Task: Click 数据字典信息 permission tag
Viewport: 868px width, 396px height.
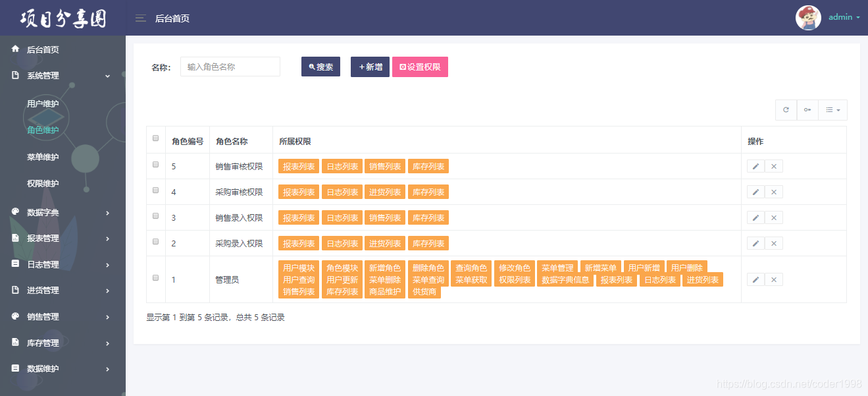Action: tap(565, 279)
